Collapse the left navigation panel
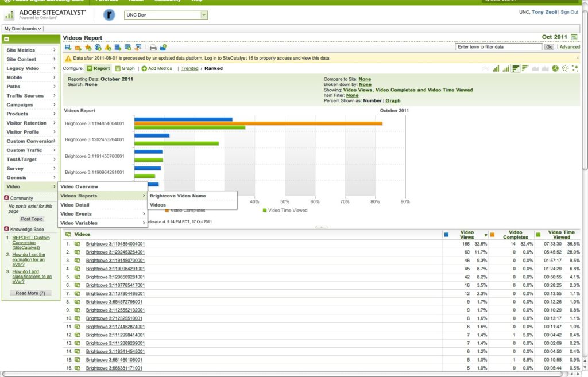 [6, 39]
